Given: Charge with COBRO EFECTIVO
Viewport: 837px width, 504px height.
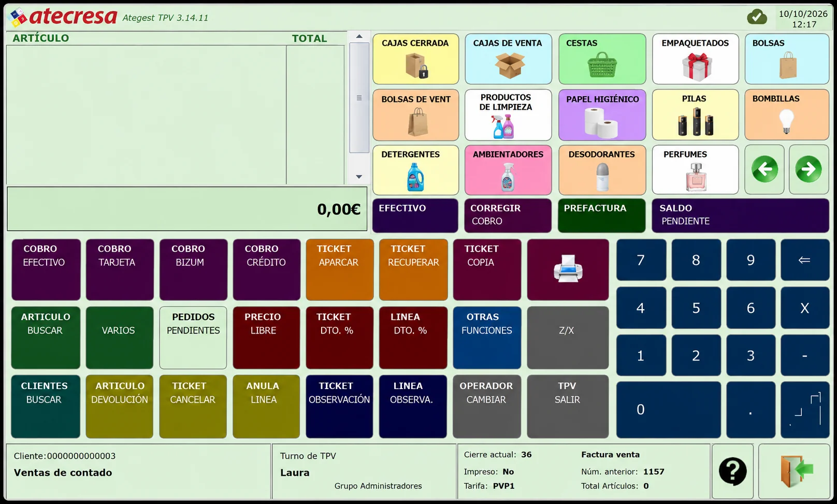Looking at the screenshot, I should pyautogui.click(x=46, y=269).
